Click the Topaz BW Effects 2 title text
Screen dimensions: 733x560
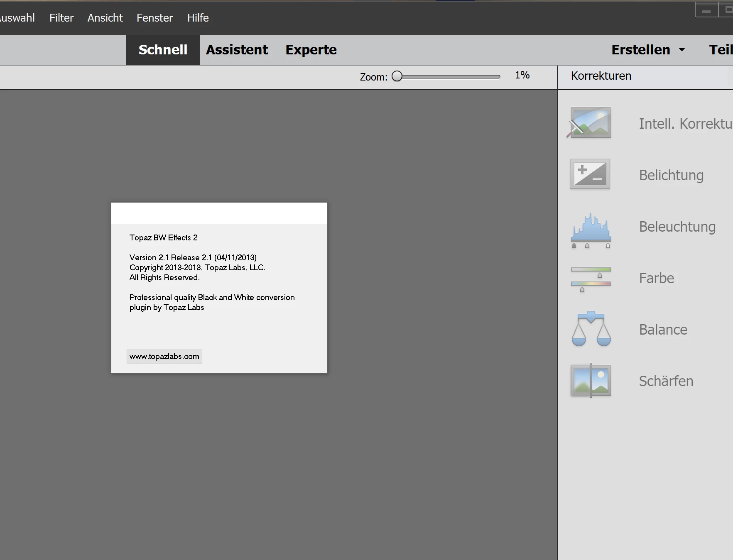pyautogui.click(x=163, y=237)
